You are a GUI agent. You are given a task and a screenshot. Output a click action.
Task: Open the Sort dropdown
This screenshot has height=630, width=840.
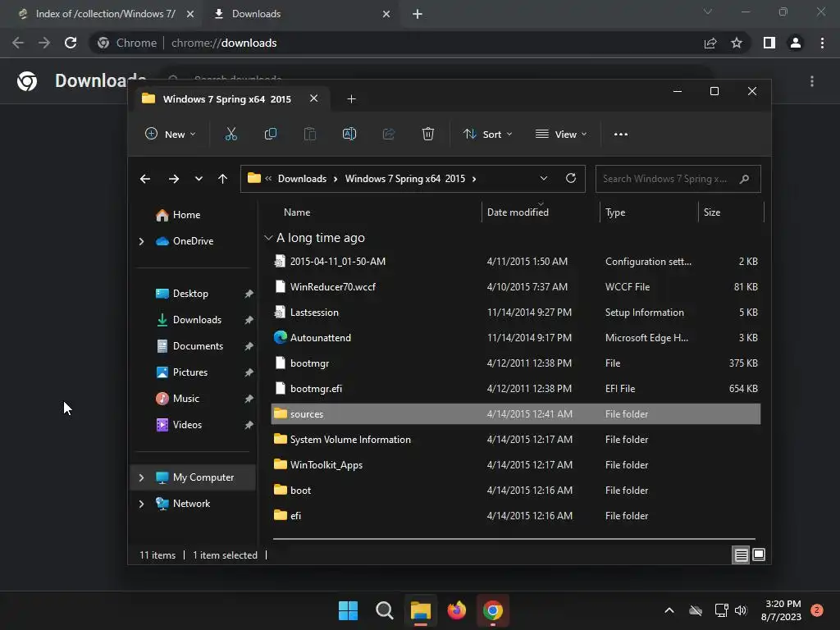488,134
